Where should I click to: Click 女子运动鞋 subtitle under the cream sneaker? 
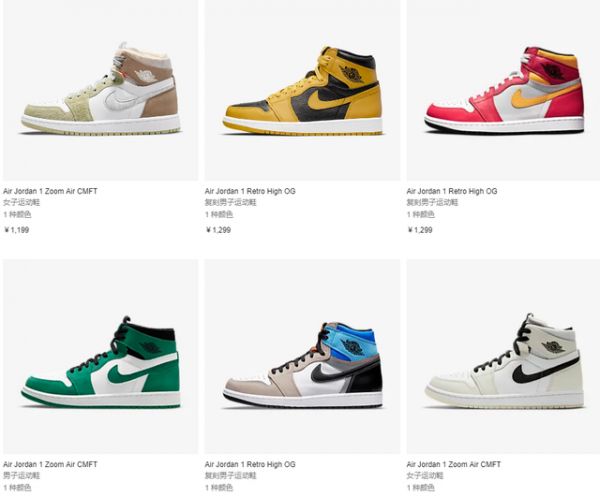pyautogui.click(x=425, y=476)
